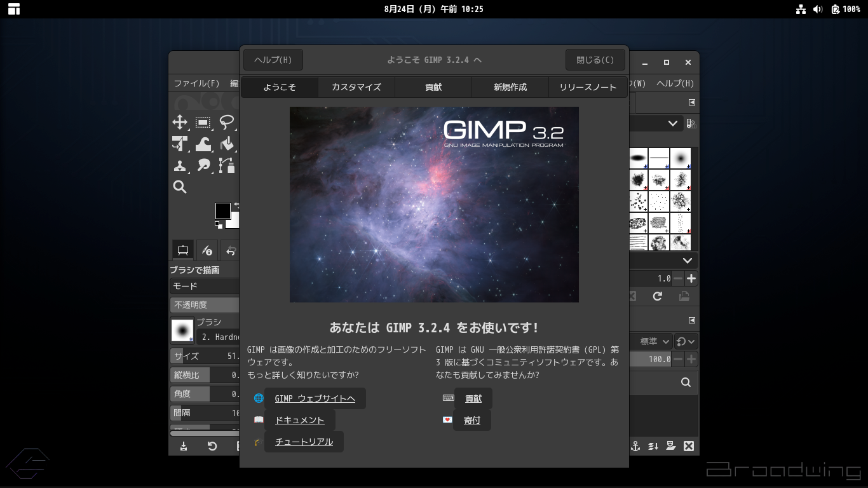The height and width of the screenshot is (488, 868).
Task: Restore tool preset icon at toolbox bottom
Action: pos(212,446)
